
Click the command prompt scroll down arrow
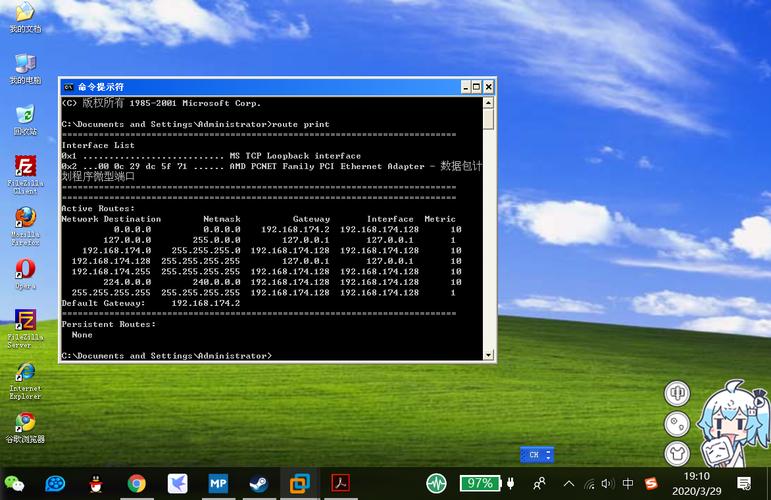(x=488, y=354)
